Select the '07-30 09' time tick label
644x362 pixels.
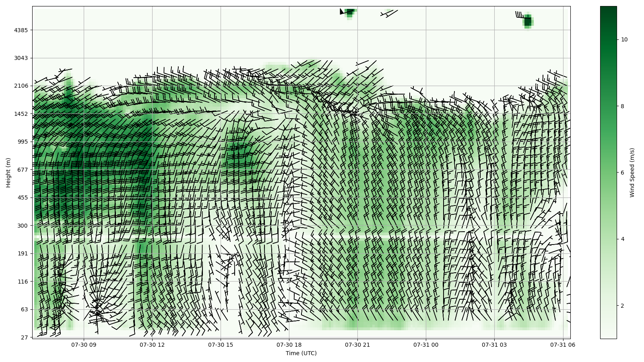84,345
